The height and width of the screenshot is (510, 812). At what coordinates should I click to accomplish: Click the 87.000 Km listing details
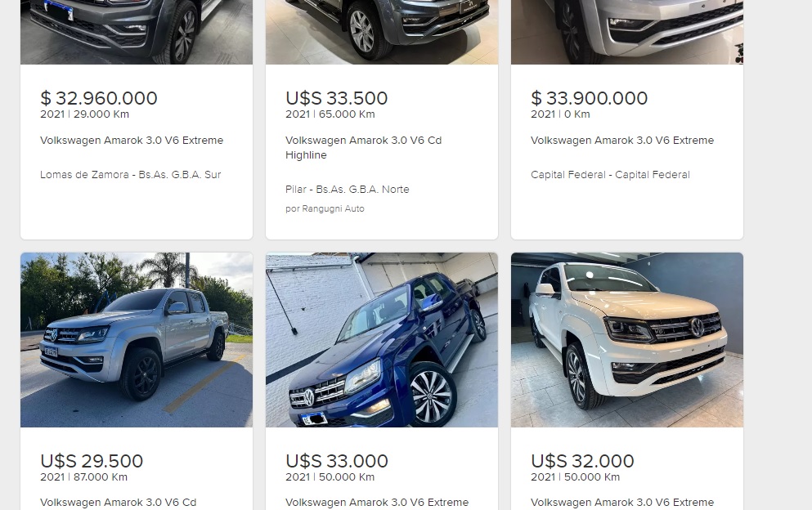click(x=84, y=476)
